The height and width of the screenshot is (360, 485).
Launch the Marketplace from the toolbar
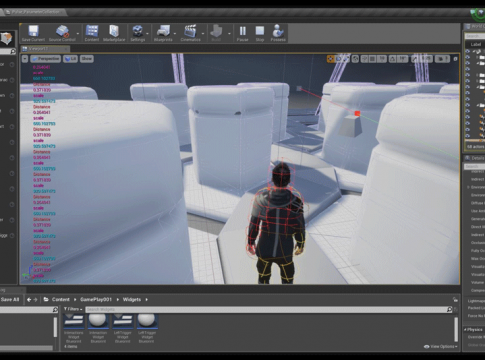point(114,33)
